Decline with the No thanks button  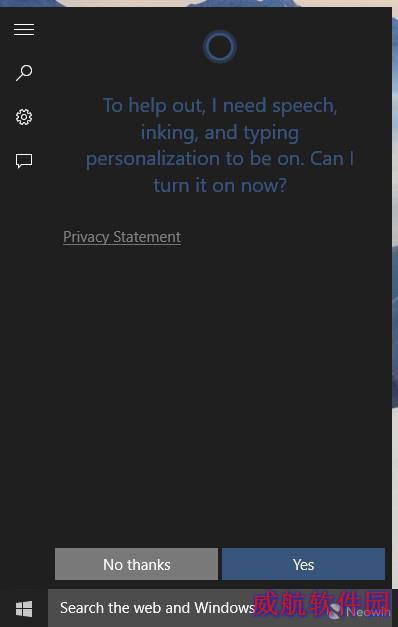[136, 564]
